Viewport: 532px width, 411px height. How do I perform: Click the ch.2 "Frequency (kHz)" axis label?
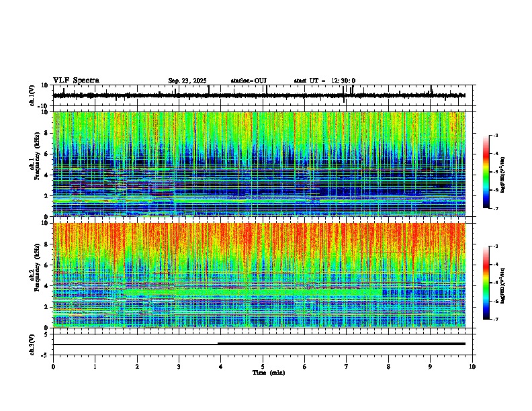[37, 267]
